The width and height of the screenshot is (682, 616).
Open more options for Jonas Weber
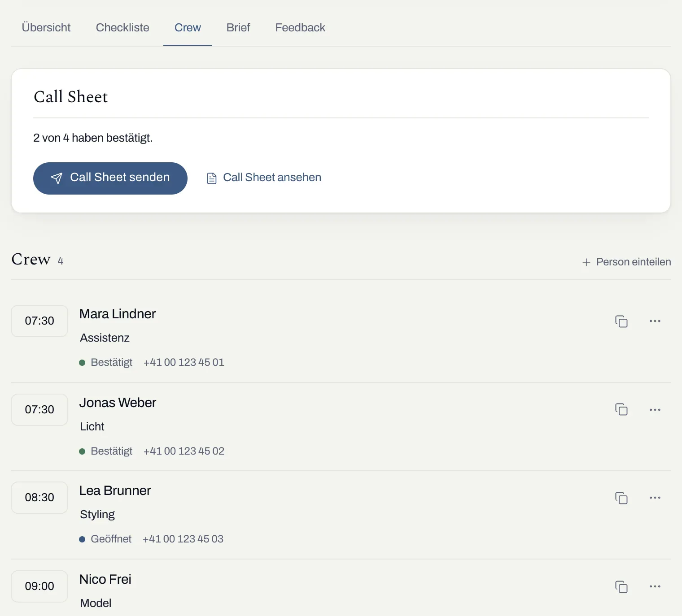click(x=655, y=409)
